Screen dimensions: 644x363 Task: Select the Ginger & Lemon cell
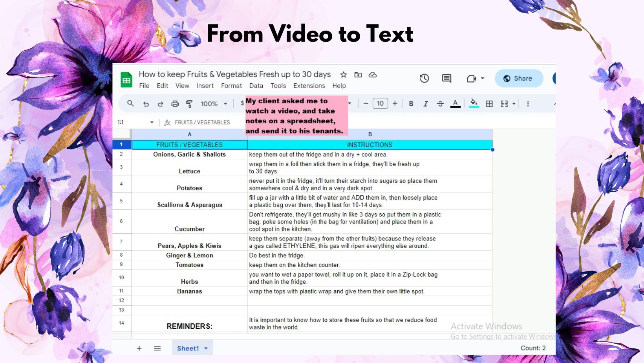pos(190,255)
